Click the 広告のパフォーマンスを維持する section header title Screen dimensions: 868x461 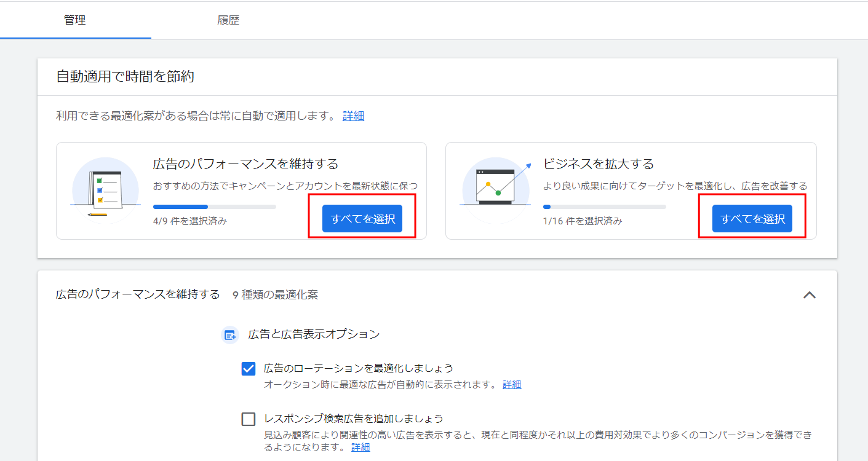pyautogui.click(x=138, y=294)
